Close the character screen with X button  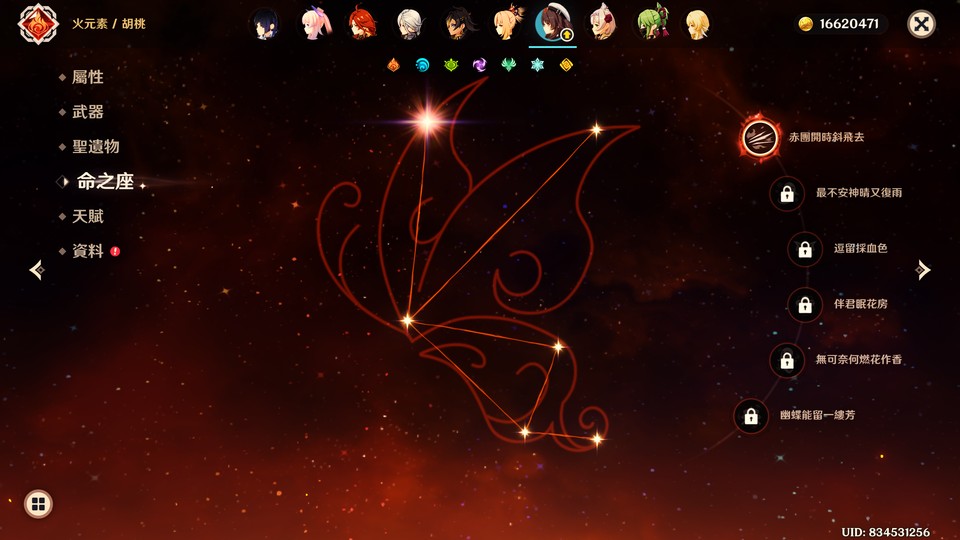tap(921, 24)
